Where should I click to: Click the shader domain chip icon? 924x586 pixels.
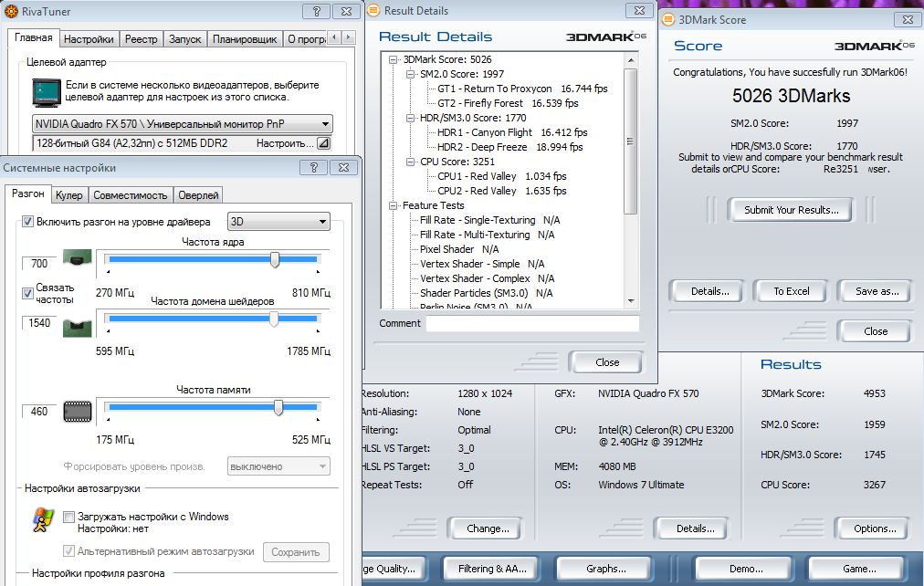coord(77,324)
